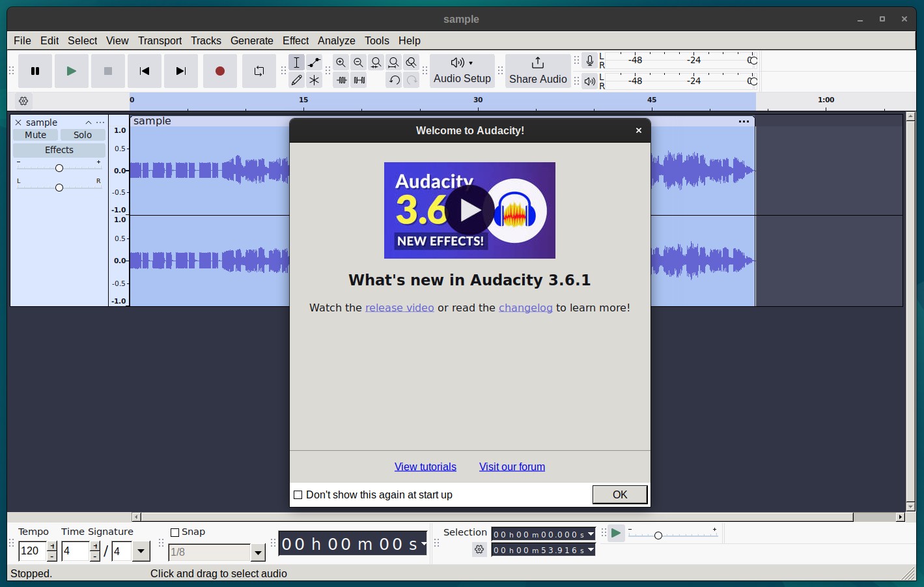Image resolution: width=924 pixels, height=587 pixels.
Task: Mute the sample track
Action: click(36, 135)
